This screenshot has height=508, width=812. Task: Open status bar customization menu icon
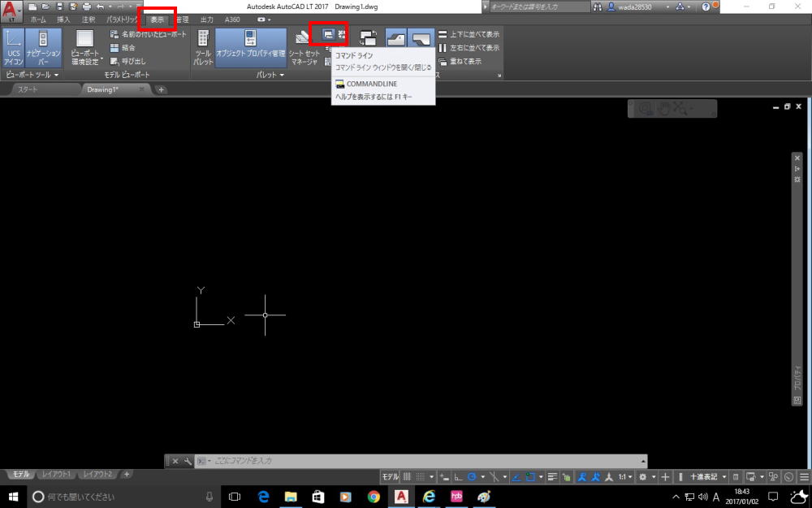pos(804,477)
